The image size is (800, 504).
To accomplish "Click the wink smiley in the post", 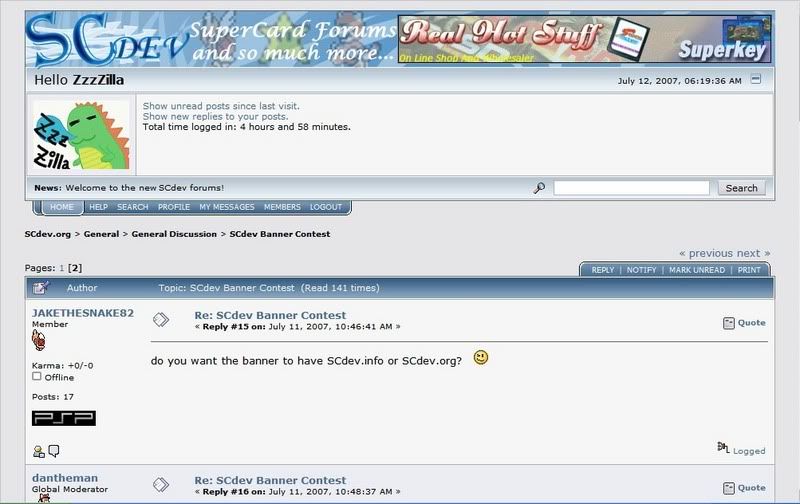I will tap(481, 358).
